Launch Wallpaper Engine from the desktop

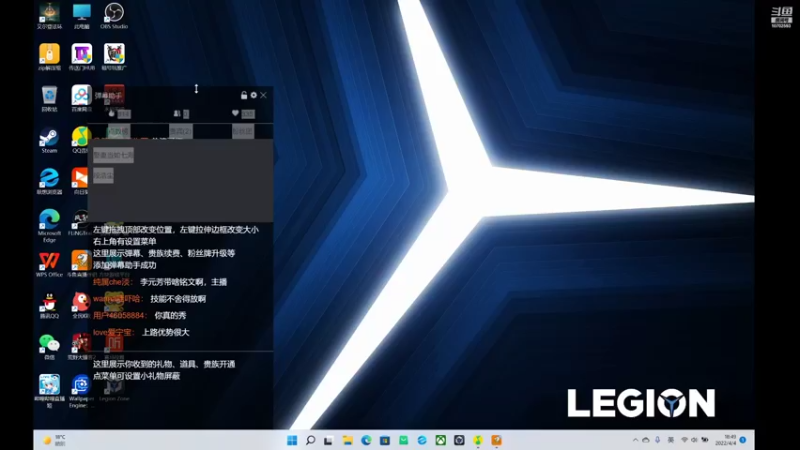click(x=80, y=390)
